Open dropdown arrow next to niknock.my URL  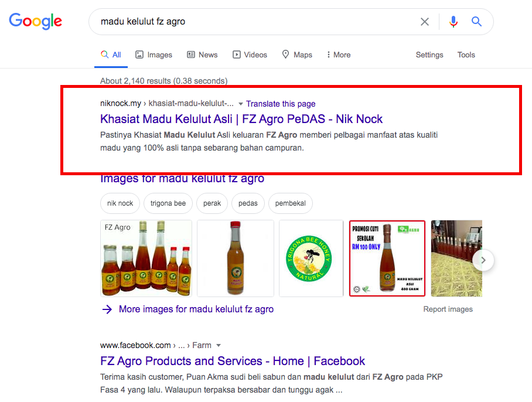click(241, 104)
